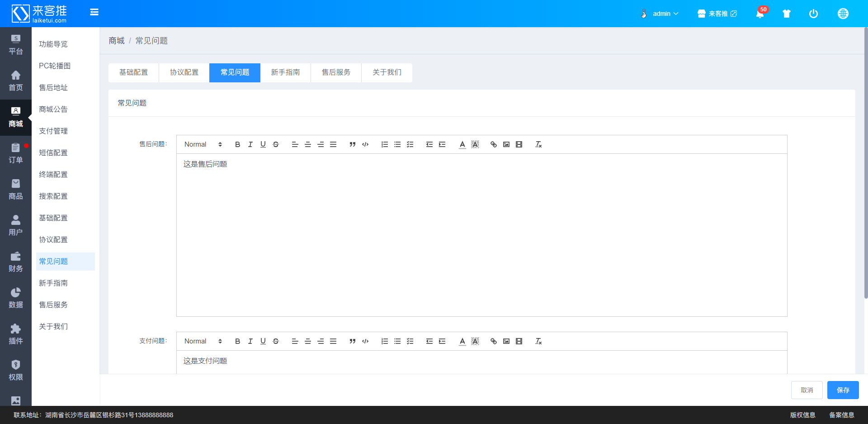Insert video in the 售后问题 editor

click(x=519, y=144)
